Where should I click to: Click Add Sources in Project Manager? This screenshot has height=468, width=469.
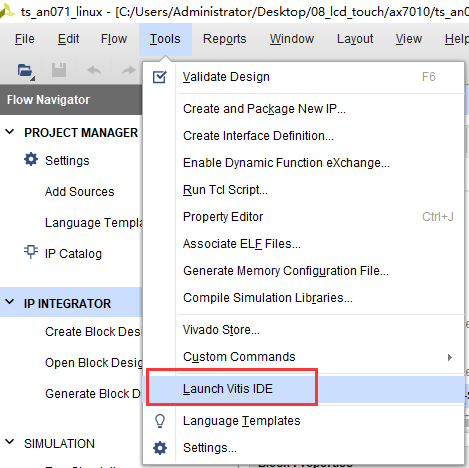(79, 192)
